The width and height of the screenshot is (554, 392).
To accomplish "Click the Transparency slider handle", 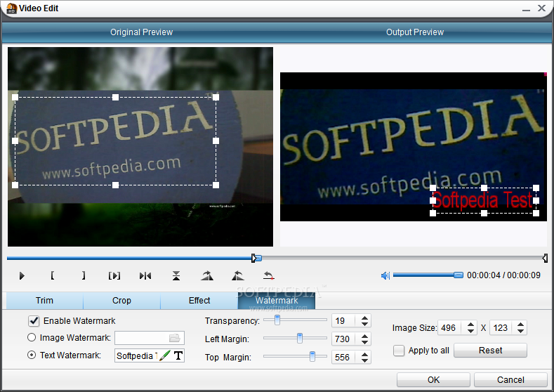I will click(x=277, y=320).
